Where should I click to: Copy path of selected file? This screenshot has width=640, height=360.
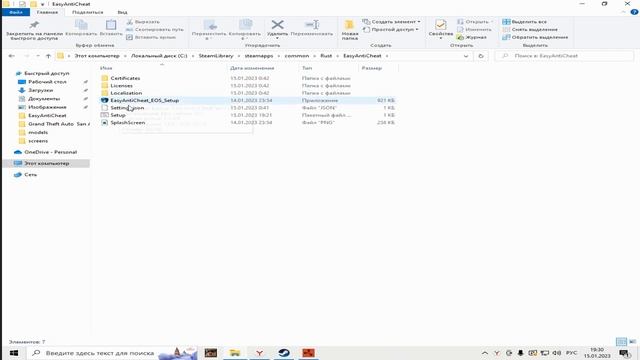click(x=155, y=29)
